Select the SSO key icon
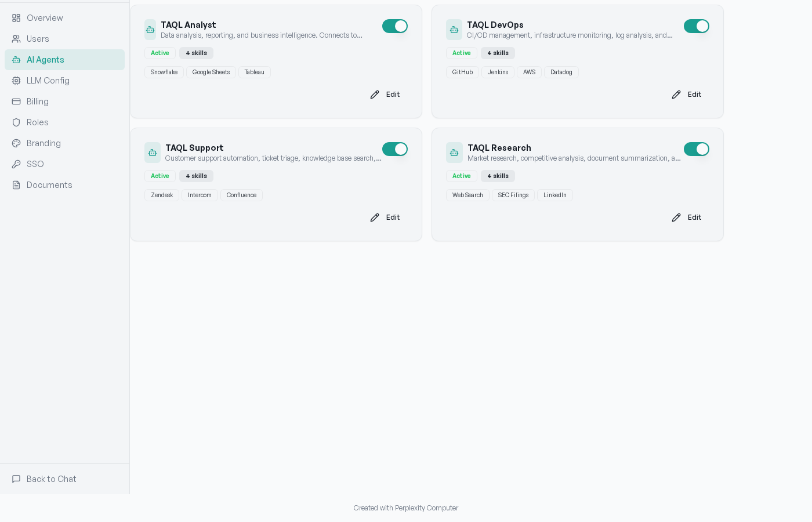This screenshot has height=522, width=812. tap(16, 164)
